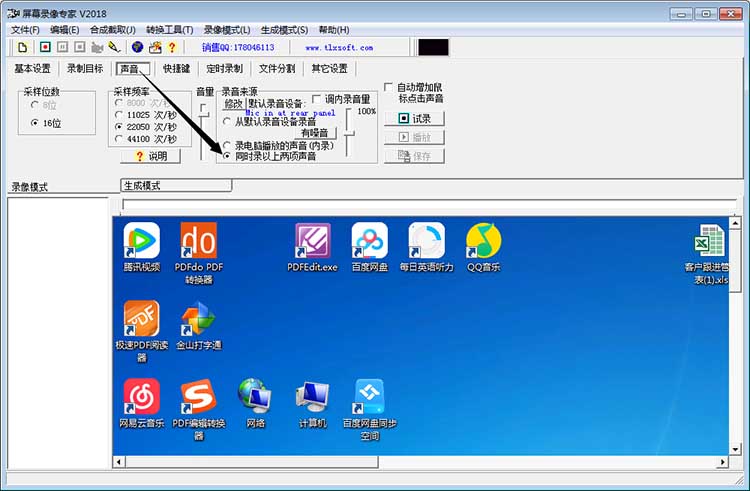Open the 每日英语听力 shortcut icon

[426, 247]
